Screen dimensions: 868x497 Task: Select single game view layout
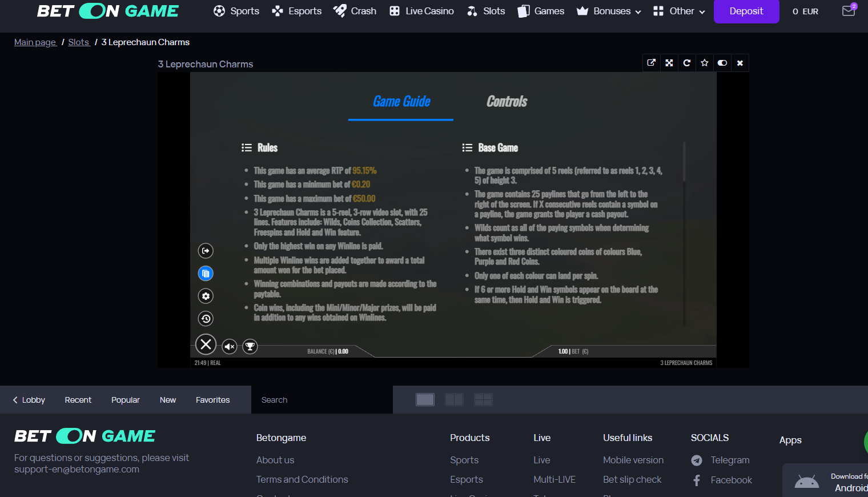click(x=425, y=400)
